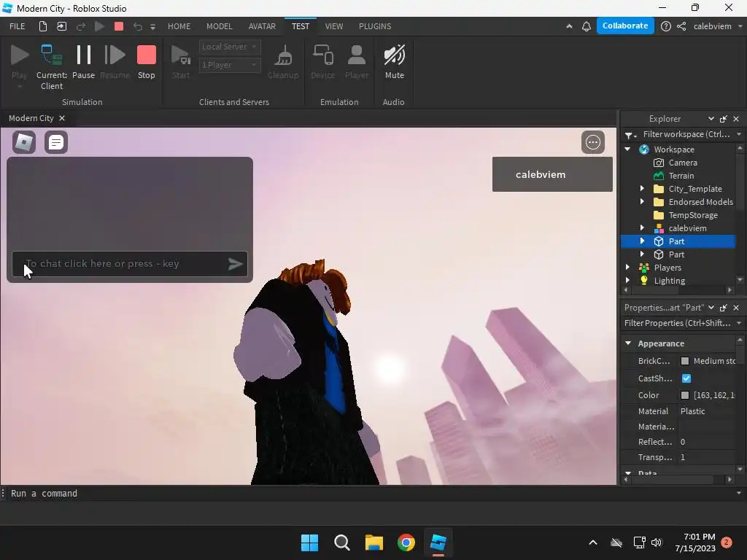Image resolution: width=747 pixels, height=560 pixels.
Task: Expand the Lighting service
Action: click(627, 281)
